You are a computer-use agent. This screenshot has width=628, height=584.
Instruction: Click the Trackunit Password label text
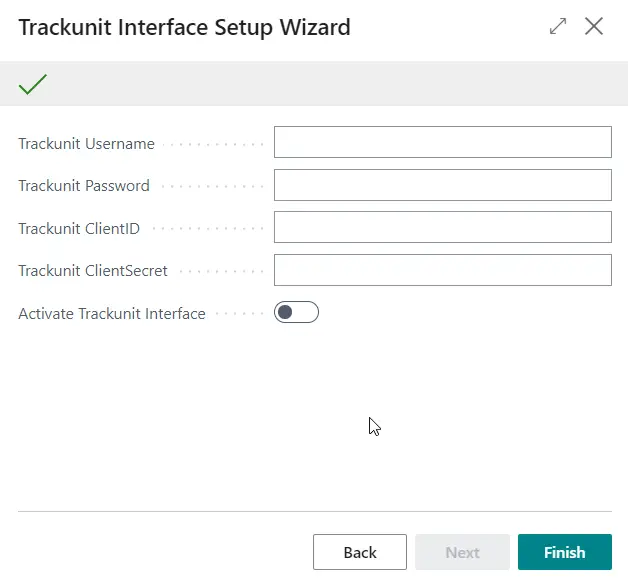pyautogui.click(x=84, y=186)
